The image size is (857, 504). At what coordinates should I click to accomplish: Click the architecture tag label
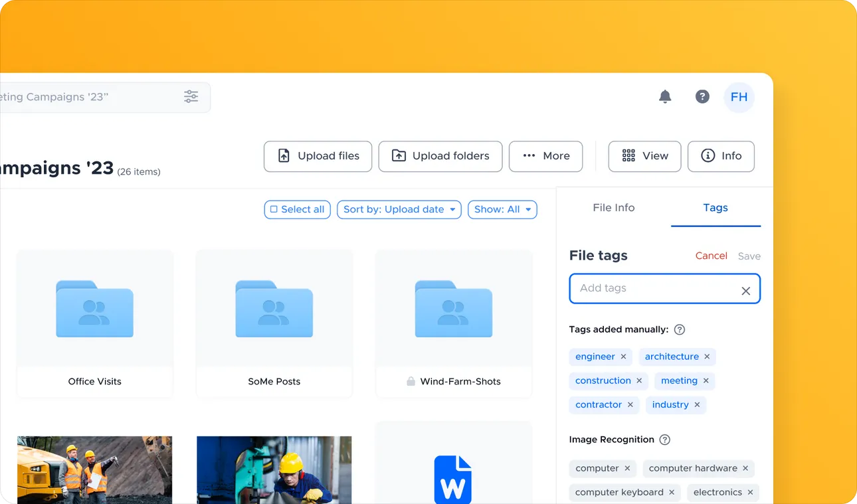click(x=672, y=357)
